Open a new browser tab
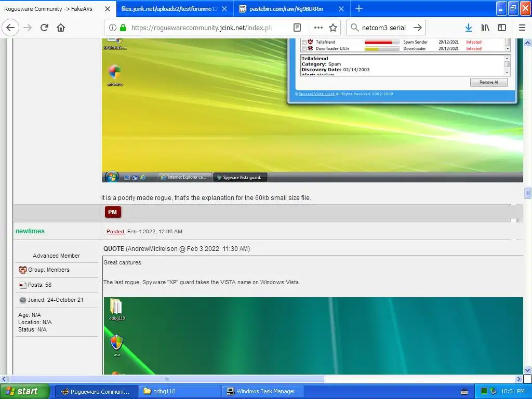This screenshot has width=532, height=399. [x=358, y=8]
